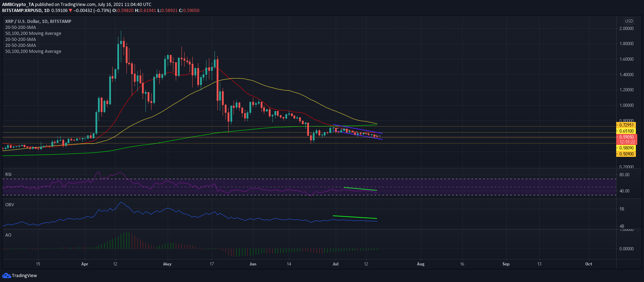The width and height of the screenshot is (644, 282).
Task: Select the 0.72951 price level label
Action: click(626, 125)
